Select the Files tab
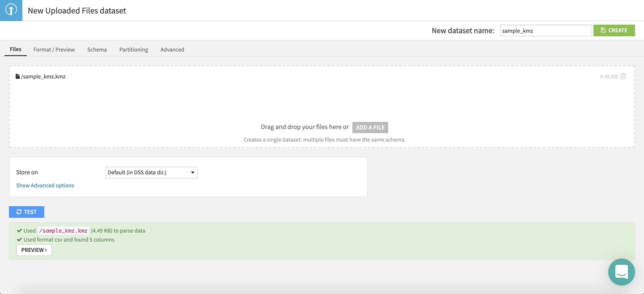The width and height of the screenshot is (644, 294). [x=15, y=49]
